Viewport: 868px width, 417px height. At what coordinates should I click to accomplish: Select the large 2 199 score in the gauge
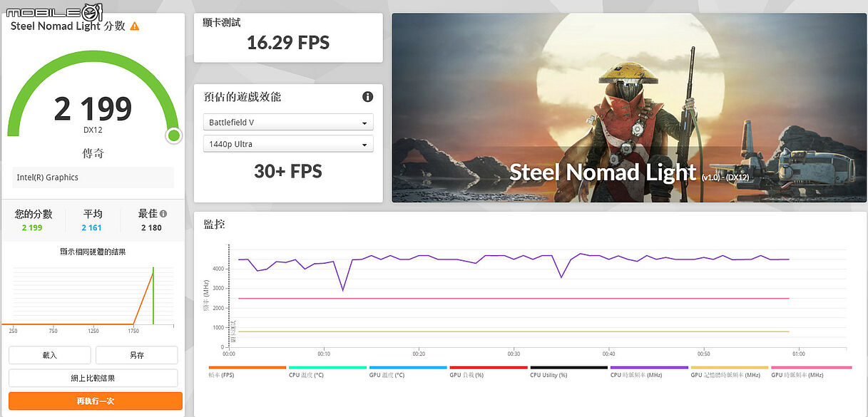[93, 109]
